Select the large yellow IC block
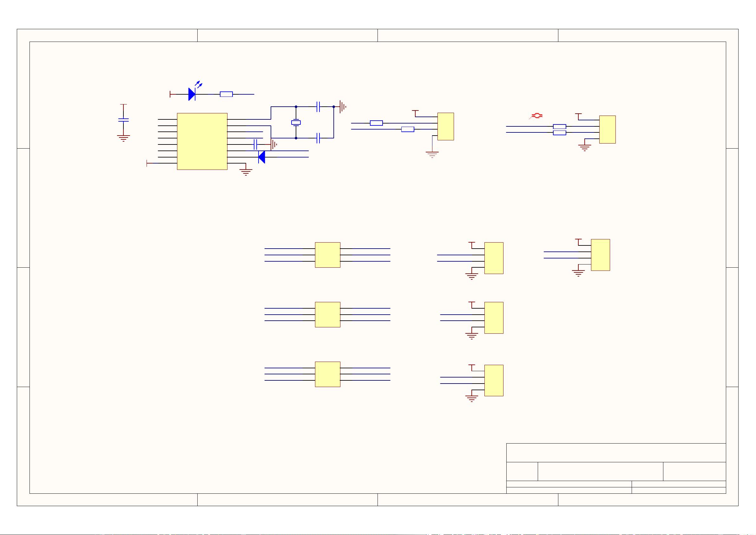The image size is (756, 535). point(202,141)
